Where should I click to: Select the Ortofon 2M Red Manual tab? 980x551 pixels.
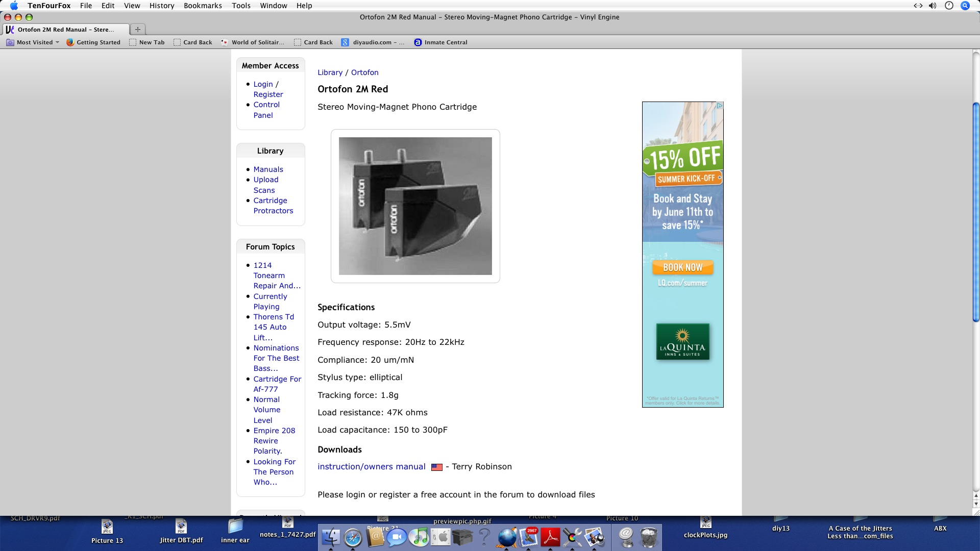click(x=66, y=29)
